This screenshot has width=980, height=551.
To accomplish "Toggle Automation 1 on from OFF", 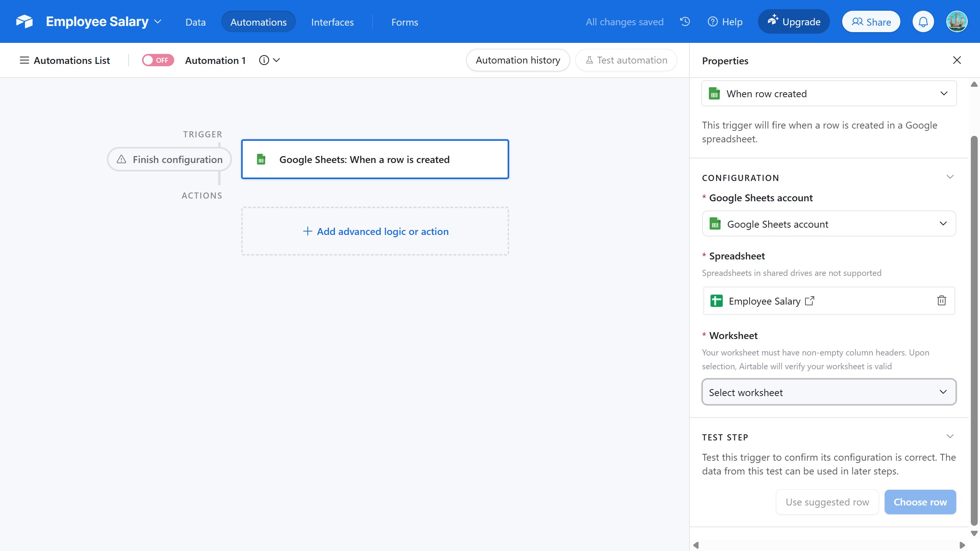I will click(158, 60).
